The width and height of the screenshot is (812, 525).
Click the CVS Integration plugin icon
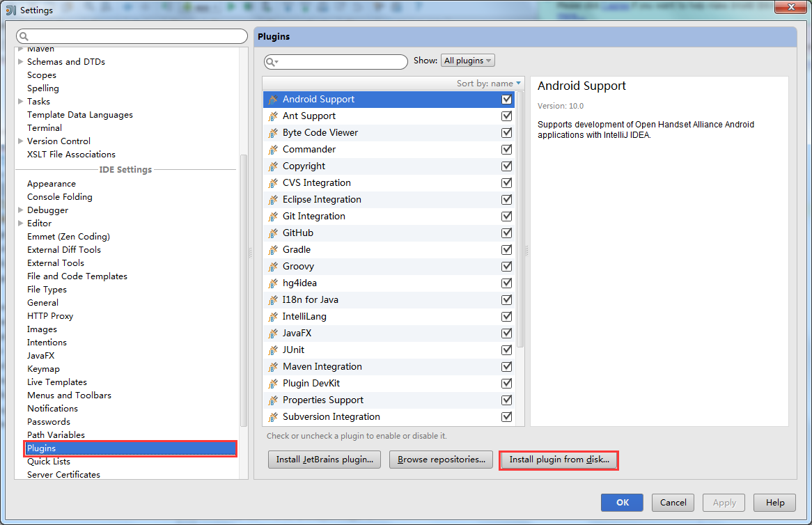point(273,182)
